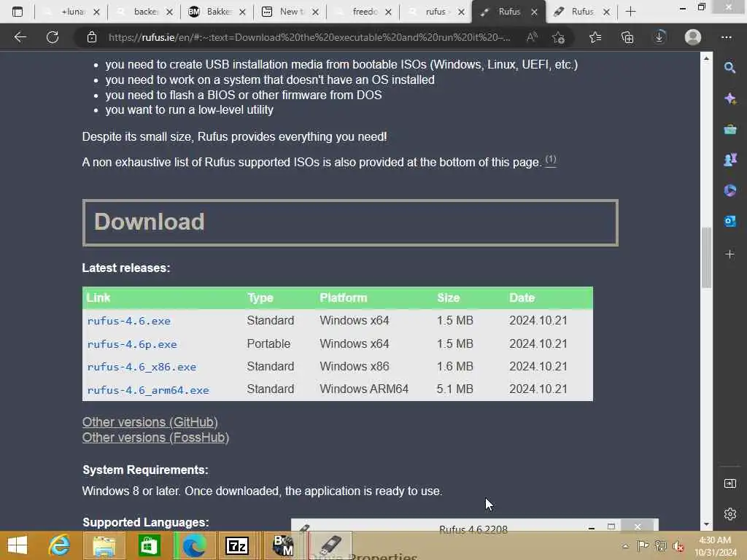Screen dimensions: 747x560
Task: Switch to the New tab
Action: pyautogui.click(x=290, y=12)
